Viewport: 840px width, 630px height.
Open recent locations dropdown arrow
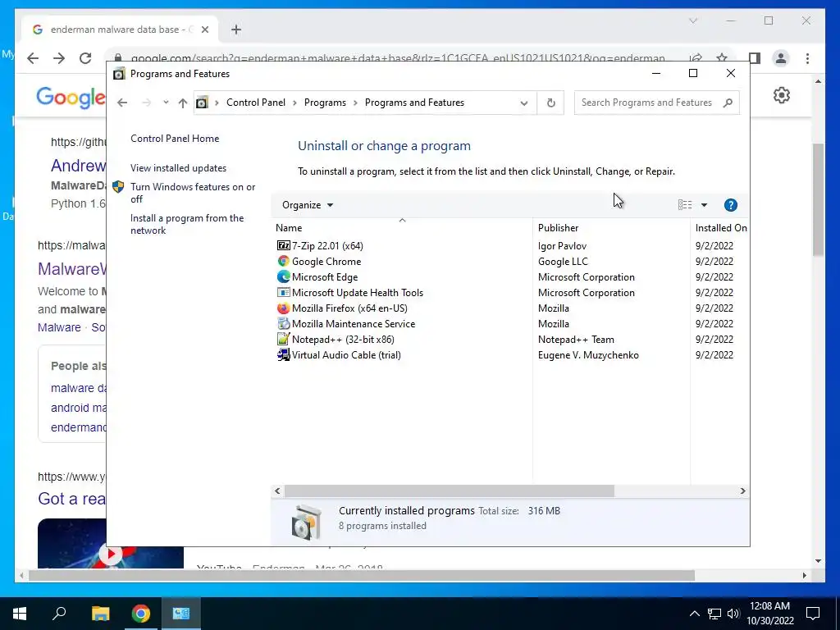[x=166, y=103]
